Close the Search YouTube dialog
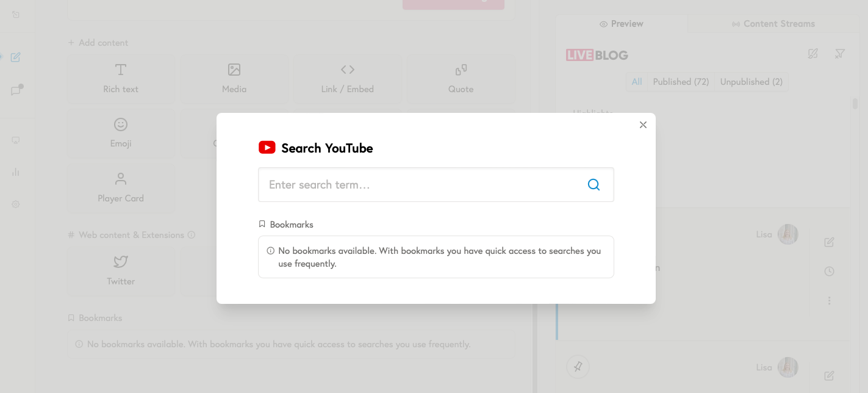The image size is (868, 393). [643, 124]
